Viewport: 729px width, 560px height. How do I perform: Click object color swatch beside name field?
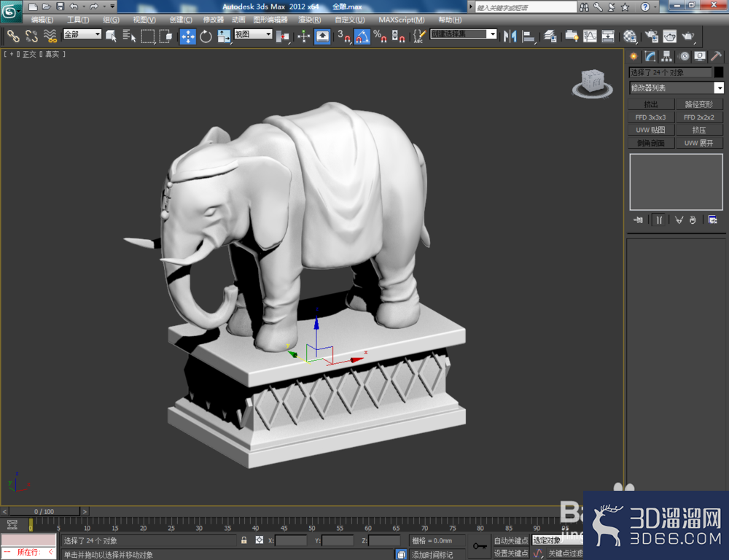coord(719,72)
